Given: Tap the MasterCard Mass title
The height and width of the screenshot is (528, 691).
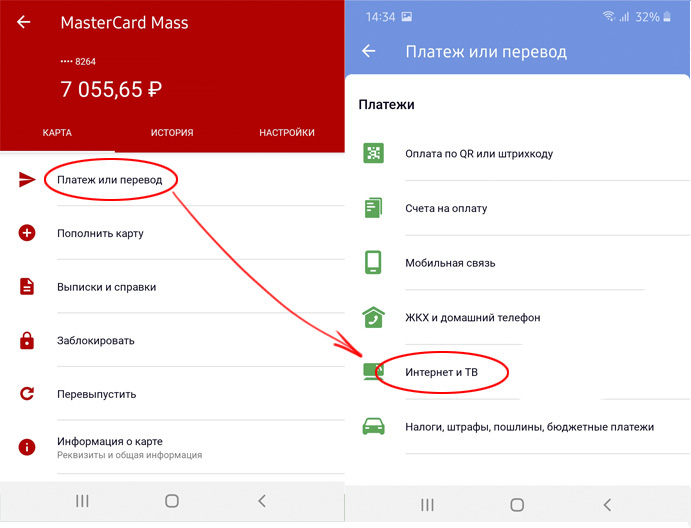Looking at the screenshot, I should click(124, 22).
